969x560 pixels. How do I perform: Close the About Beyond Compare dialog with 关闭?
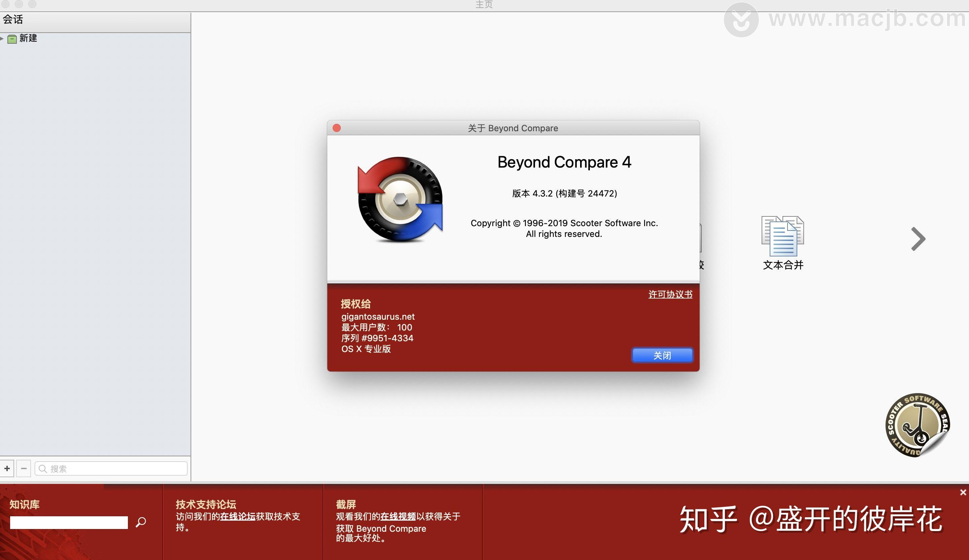point(662,355)
